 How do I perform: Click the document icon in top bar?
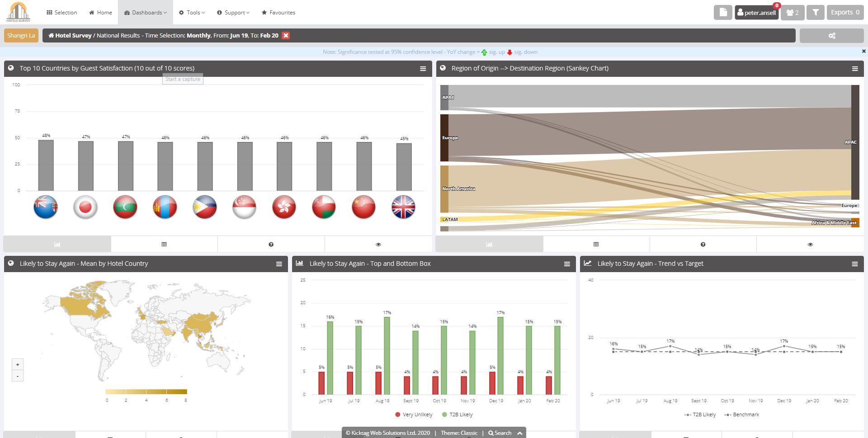coord(722,13)
